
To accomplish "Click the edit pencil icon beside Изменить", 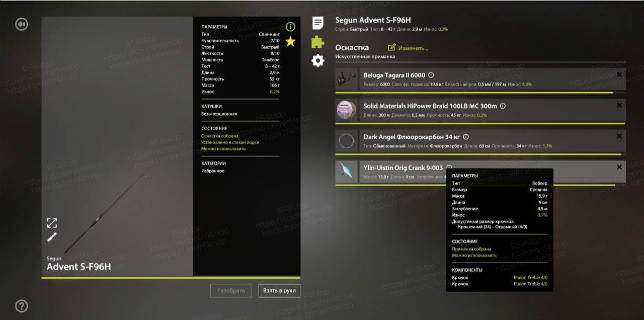I will pyautogui.click(x=392, y=48).
